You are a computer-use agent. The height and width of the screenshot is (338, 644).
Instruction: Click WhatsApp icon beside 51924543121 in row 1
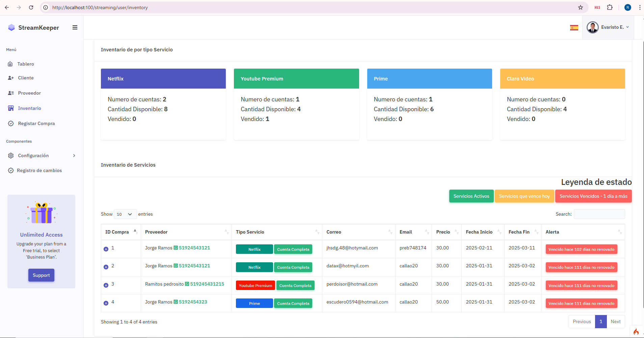point(176,248)
